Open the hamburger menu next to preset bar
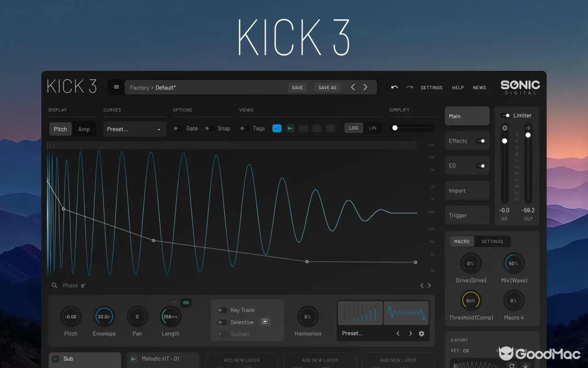 click(116, 87)
